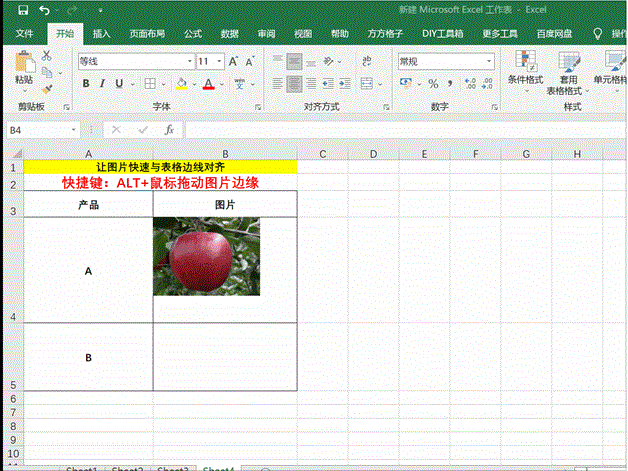Toggle Italic formatting
The height and width of the screenshot is (471, 628).
103,84
